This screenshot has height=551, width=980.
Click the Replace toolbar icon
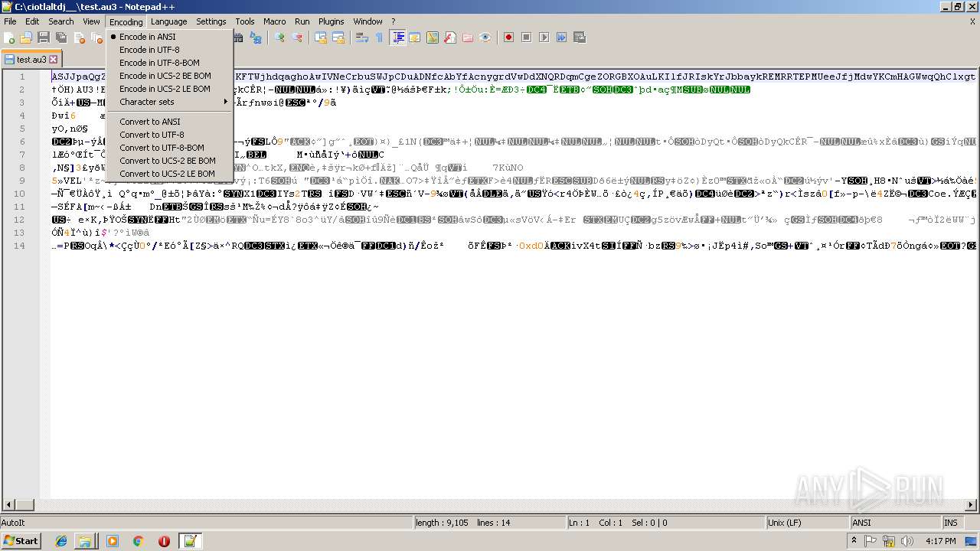click(x=256, y=37)
